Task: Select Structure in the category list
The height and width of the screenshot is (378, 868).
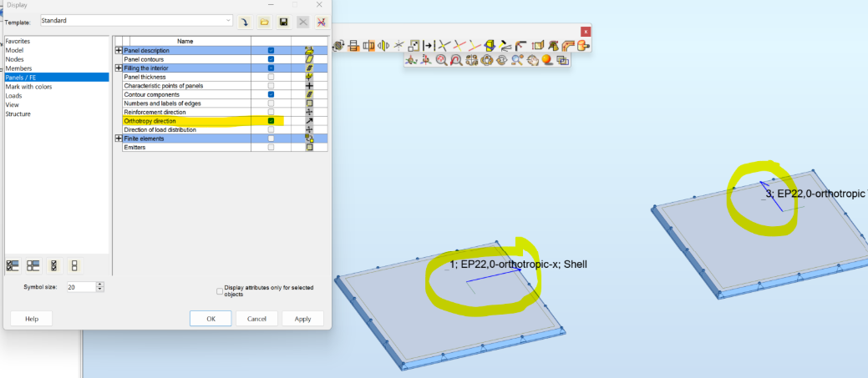Action: pos(18,113)
